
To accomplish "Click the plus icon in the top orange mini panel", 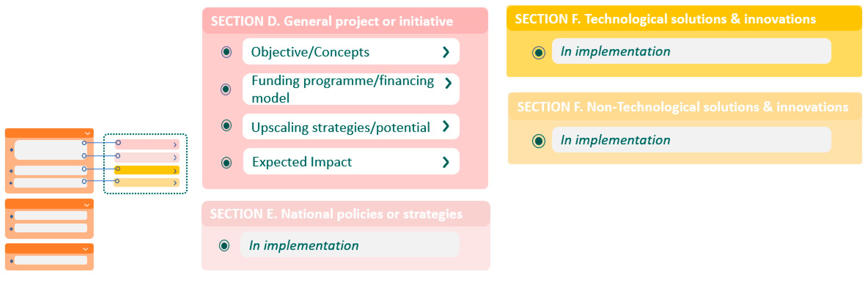I will tap(11, 171).
